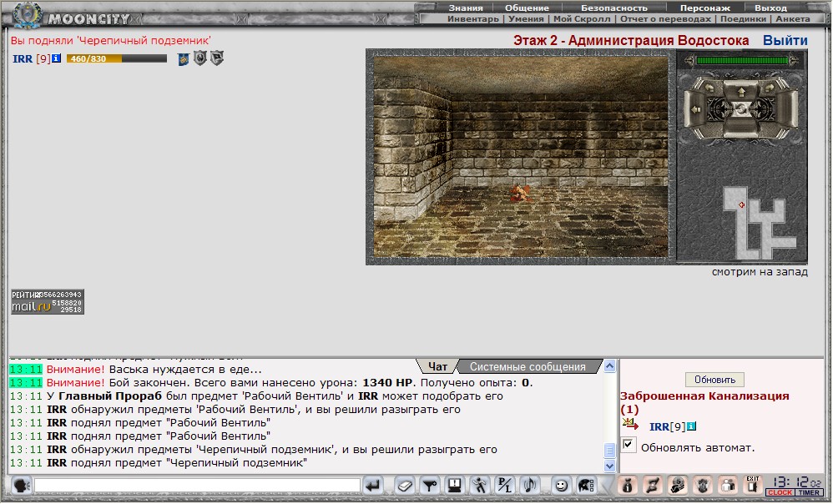
Task: Click the speaker head icon beside chat input
Action: (21, 486)
